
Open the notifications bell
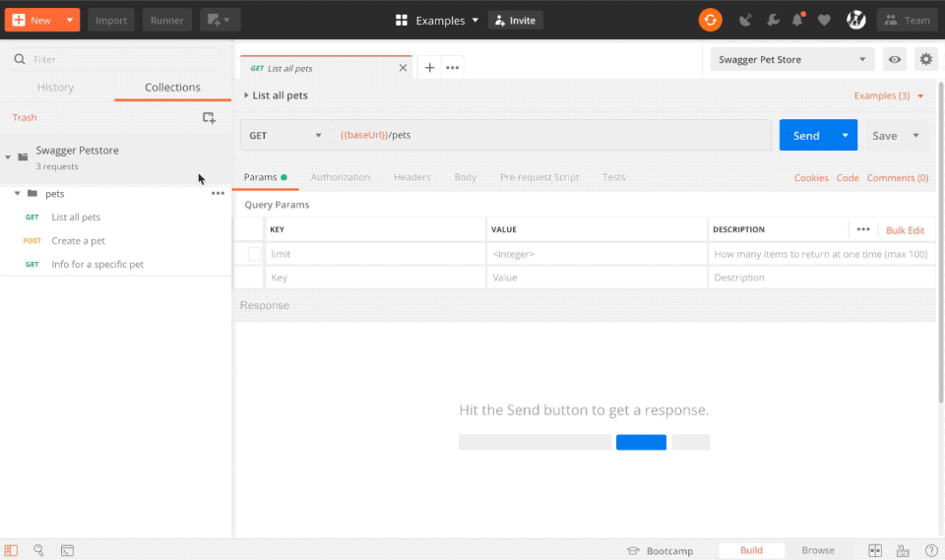(x=797, y=20)
